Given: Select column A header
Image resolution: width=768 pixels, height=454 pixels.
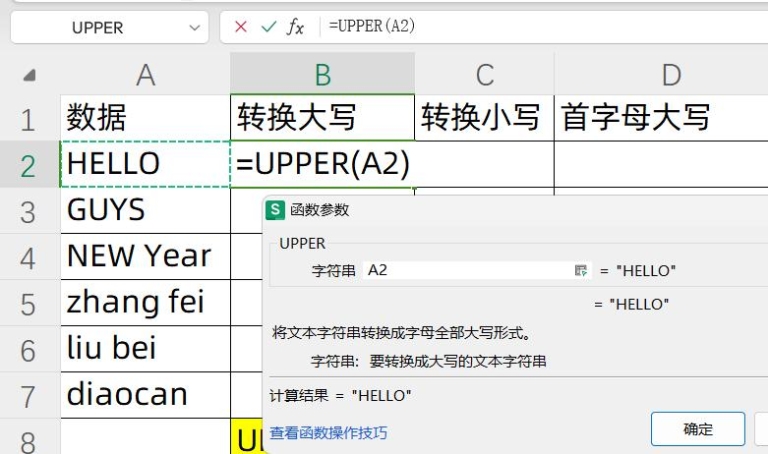Looking at the screenshot, I should pyautogui.click(x=145, y=75).
